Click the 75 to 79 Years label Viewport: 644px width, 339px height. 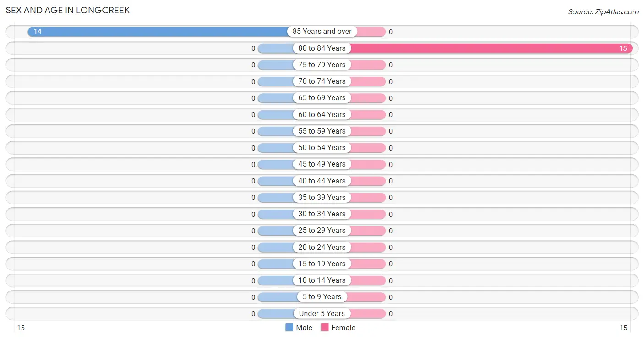coord(322,65)
